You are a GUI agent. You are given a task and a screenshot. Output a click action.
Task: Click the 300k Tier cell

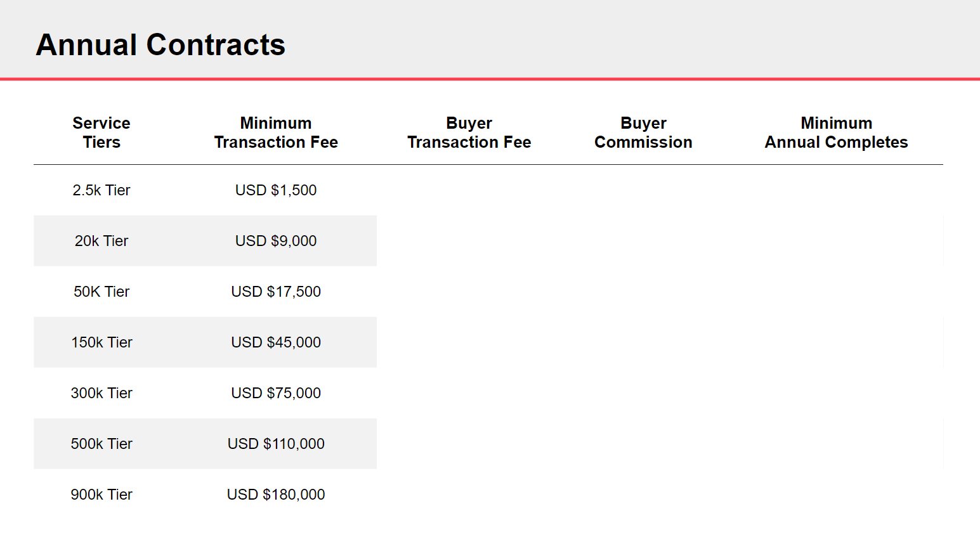[101, 393]
